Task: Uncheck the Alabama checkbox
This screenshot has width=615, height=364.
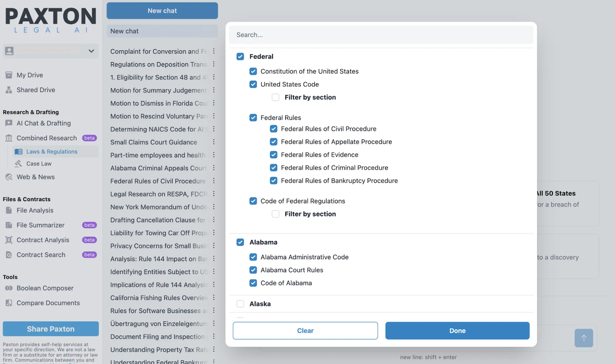Action: (x=240, y=242)
